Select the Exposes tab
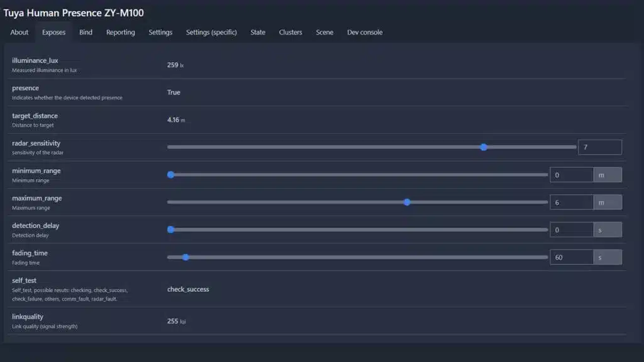Image resolution: width=644 pixels, height=362 pixels. coord(54,32)
